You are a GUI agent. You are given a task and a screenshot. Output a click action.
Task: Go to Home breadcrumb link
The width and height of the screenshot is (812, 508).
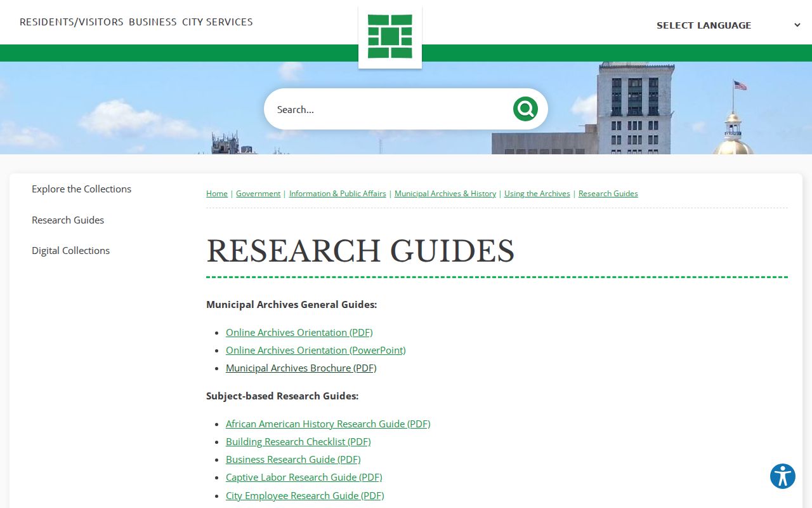pos(217,194)
